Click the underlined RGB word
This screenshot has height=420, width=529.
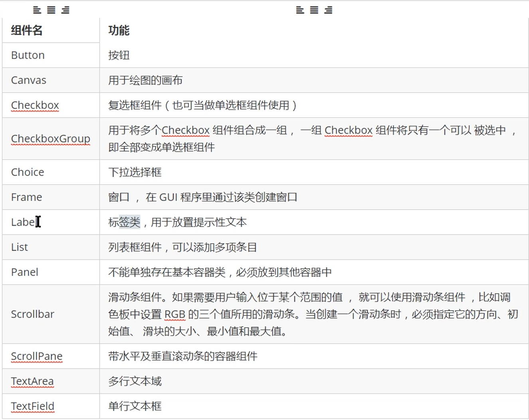tap(175, 314)
